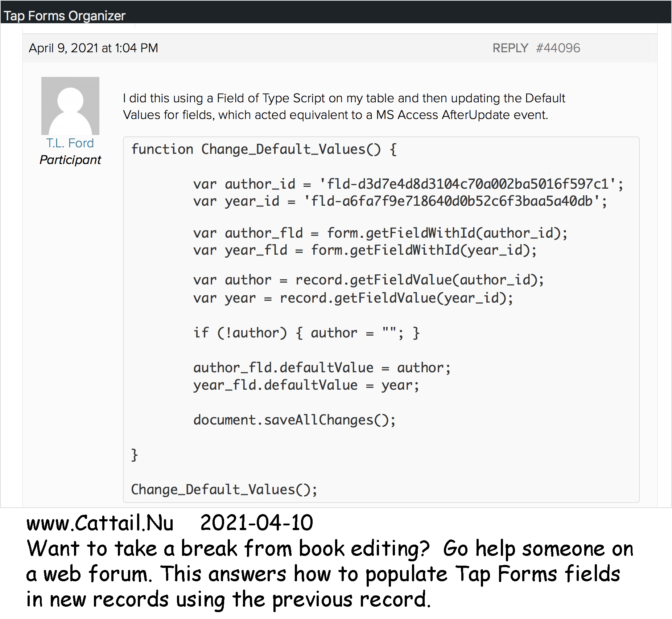Open T.L. Ford's profile name link
Image resolution: width=672 pixels, height=619 pixels.
pyautogui.click(x=70, y=143)
